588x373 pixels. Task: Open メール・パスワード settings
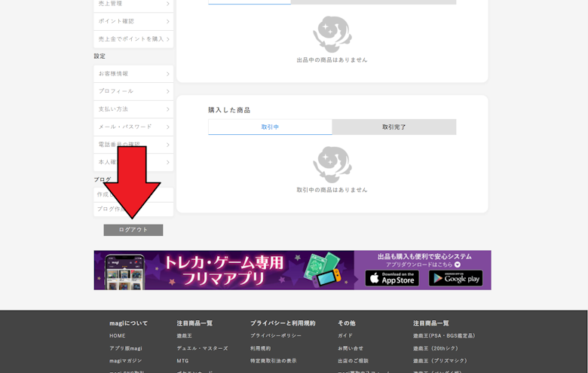(133, 127)
